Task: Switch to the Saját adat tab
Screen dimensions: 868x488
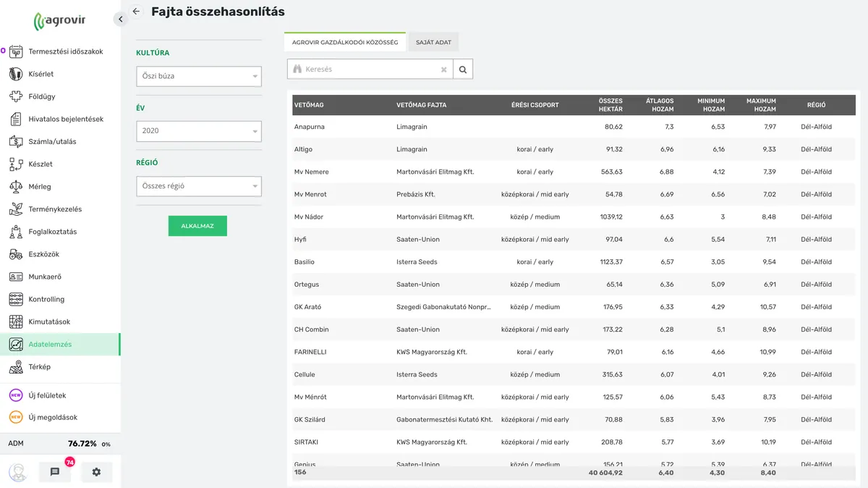Action: (x=433, y=42)
